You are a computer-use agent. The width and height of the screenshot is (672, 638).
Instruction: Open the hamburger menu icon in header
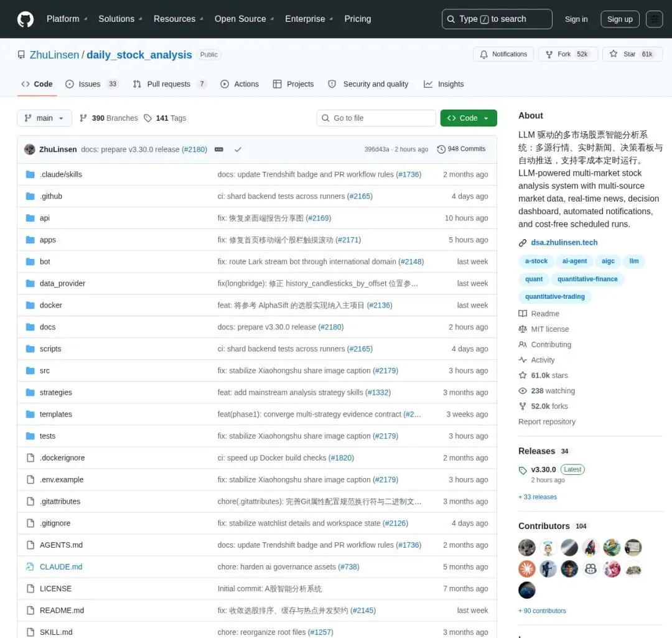point(654,19)
